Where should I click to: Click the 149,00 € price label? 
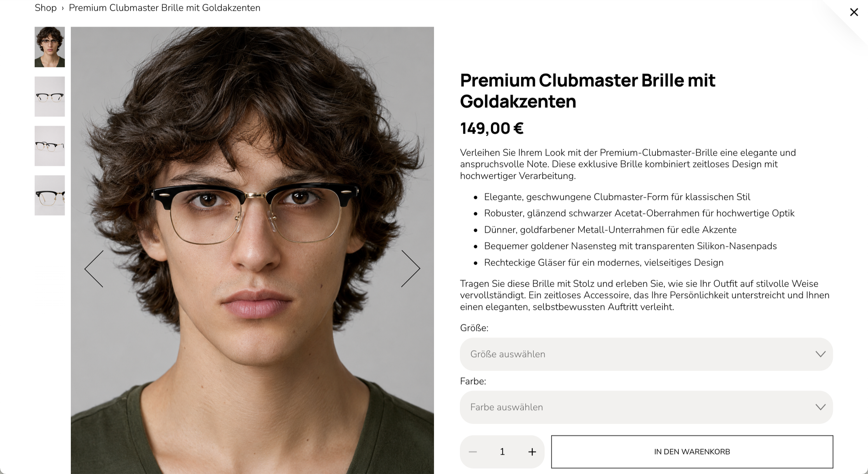[x=492, y=128]
